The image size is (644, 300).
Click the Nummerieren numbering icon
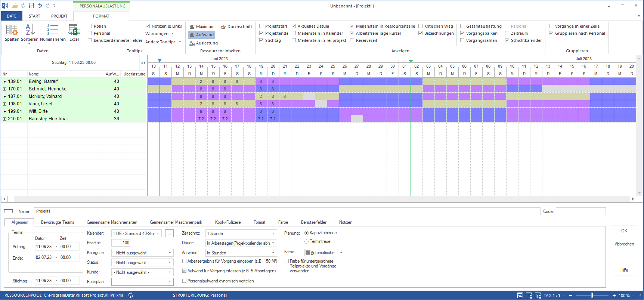pyautogui.click(x=53, y=30)
